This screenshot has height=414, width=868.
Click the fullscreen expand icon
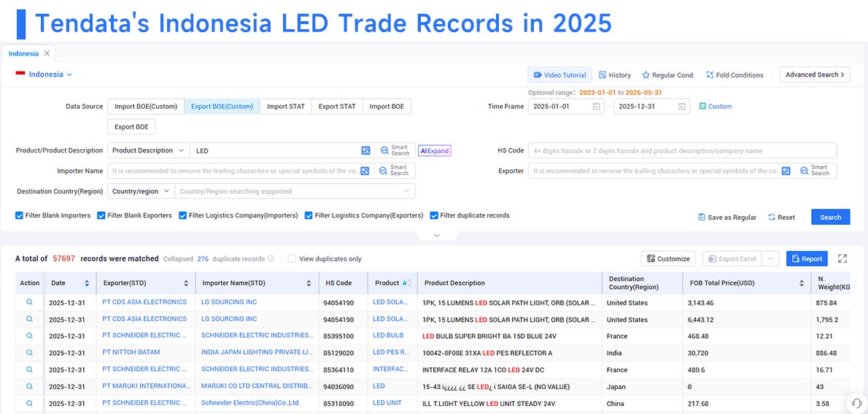coord(842,258)
